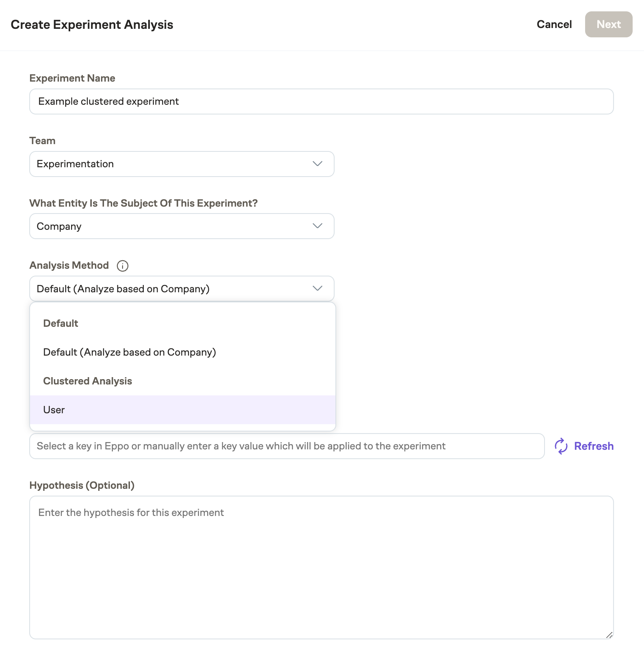Click the Hypothesis textarea resize handle
The height and width of the screenshot is (656, 644).
tap(609, 635)
